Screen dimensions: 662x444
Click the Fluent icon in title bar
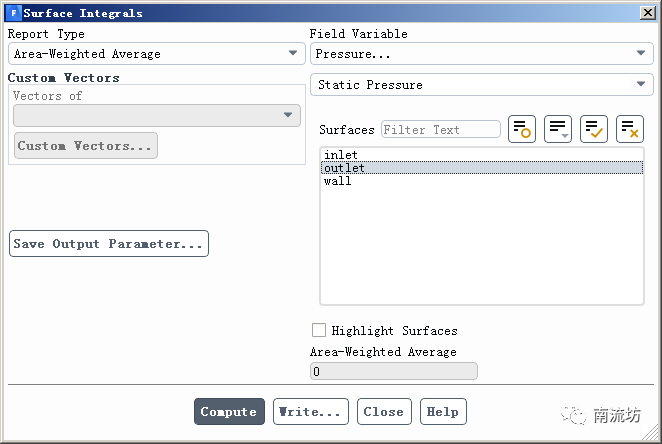click(12, 13)
